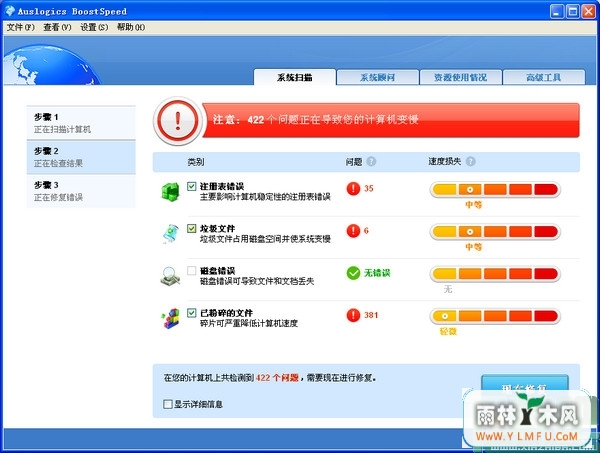Click the 无错误 status text
This screenshot has width=600, height=453.
(x=377, y=273)
